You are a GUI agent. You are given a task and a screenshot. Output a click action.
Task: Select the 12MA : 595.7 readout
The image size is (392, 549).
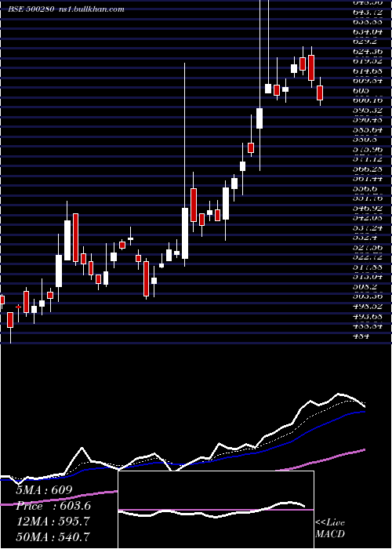tap(53, 522)
